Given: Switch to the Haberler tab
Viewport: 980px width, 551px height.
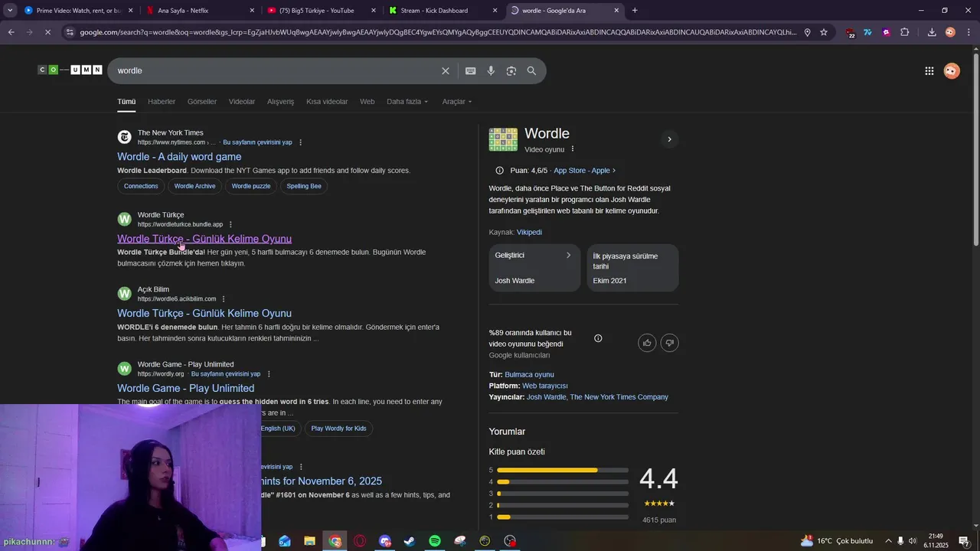Looking at the screenshot, I should pyautogui.click(x=162, y=102).
